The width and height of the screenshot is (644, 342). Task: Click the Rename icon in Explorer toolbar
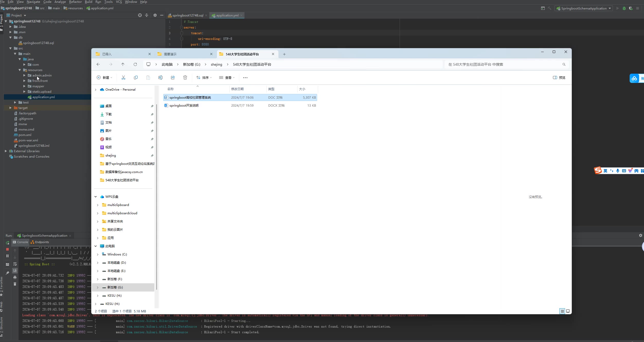160,78
